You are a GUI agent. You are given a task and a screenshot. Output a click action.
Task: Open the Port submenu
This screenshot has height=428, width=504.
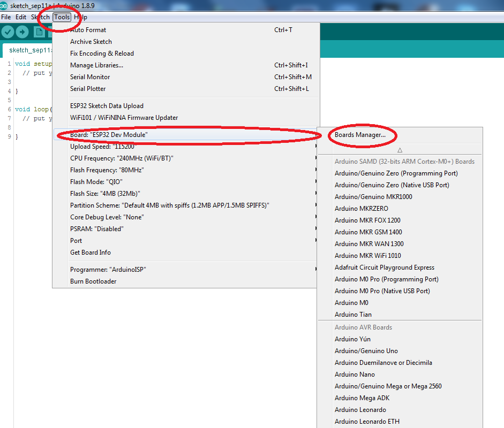coord(76,240)
